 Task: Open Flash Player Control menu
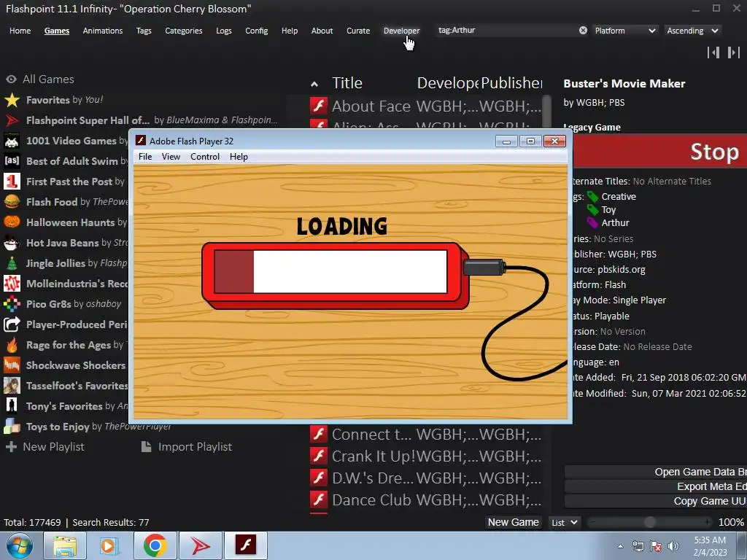pyautogui.click(x=205, y=157)
